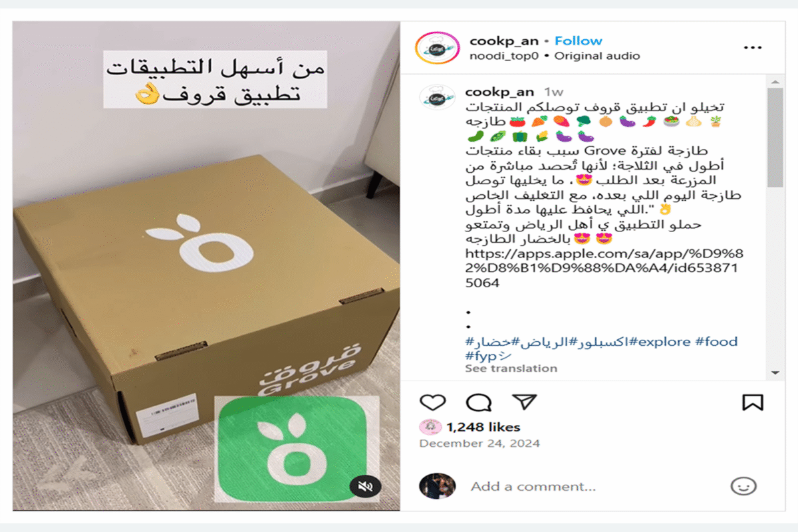The height and width of the screenshot is (532, 798).
Task: Click See translation under the caption
Action: pyautogui.click(x=511, y=368)
